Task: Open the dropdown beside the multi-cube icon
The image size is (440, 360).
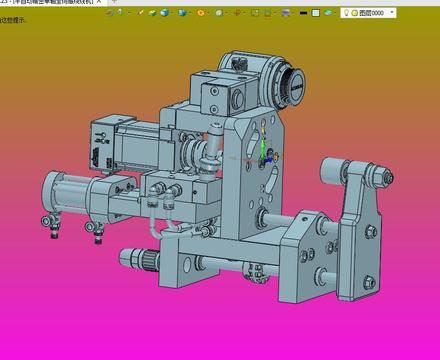Action: coord(190,13)
